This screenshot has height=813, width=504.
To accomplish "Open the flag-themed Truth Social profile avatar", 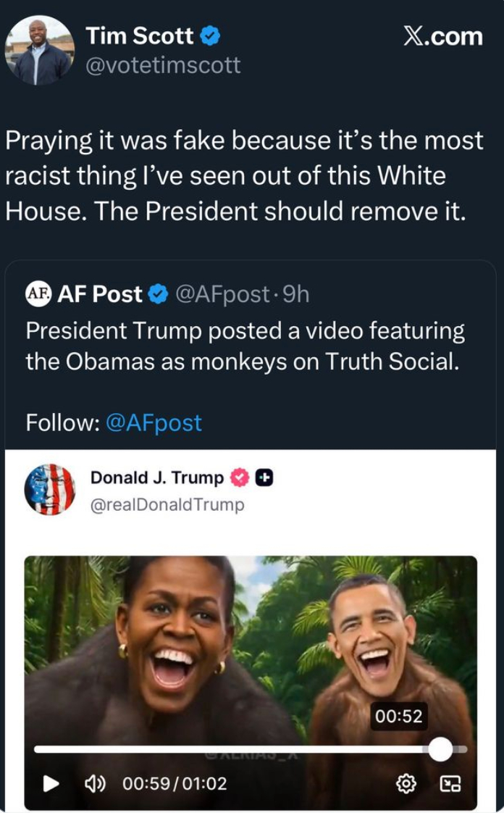I will tap(49, 490).
